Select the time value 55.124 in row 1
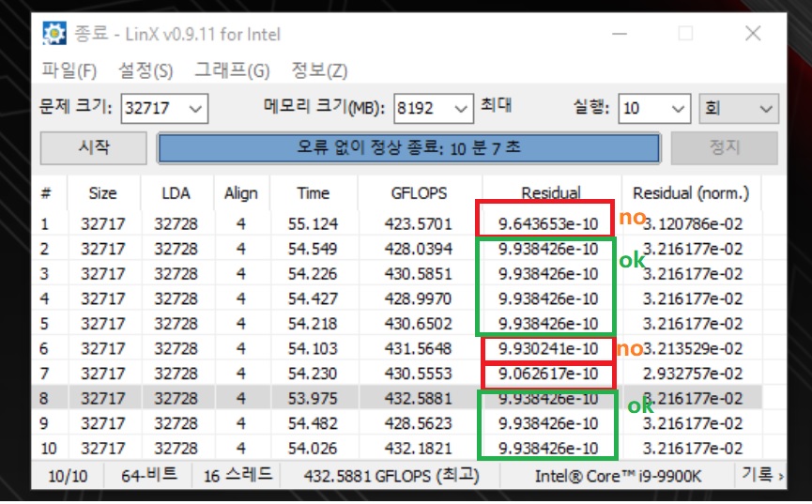Image resolution: width=812 pixels, height=504 pixels. pos(313,223)
